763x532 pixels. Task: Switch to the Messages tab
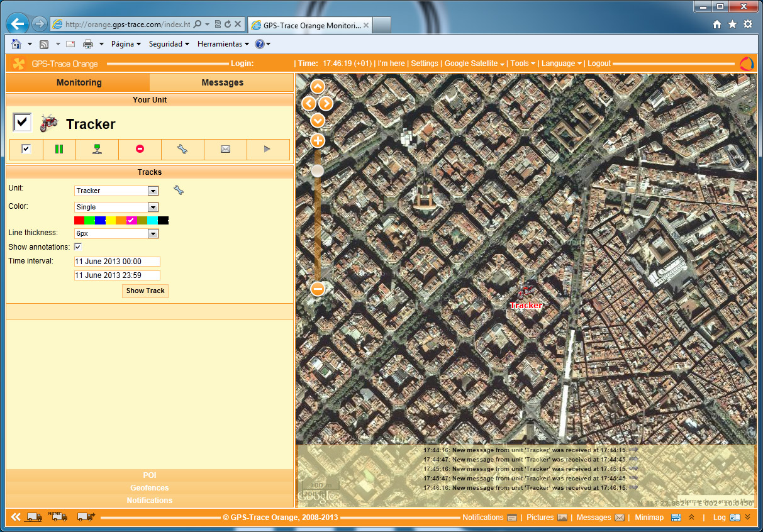click(222, 82)
